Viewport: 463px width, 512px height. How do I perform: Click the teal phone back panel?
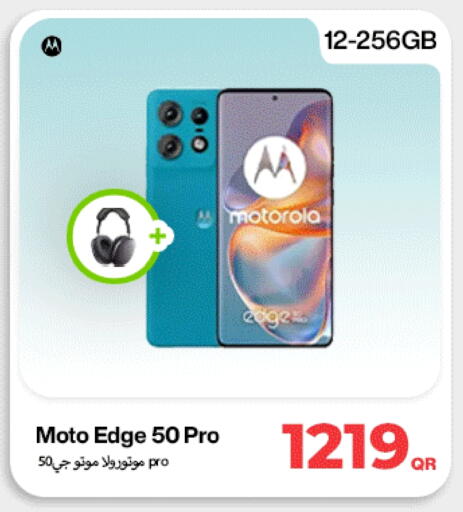[x=182, y=218]
